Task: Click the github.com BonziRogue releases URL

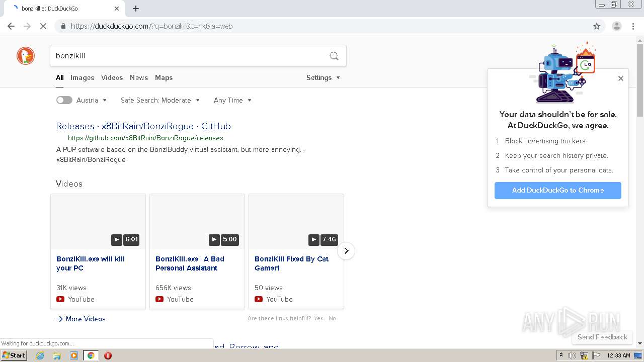Action: click(x=145, y=138)
